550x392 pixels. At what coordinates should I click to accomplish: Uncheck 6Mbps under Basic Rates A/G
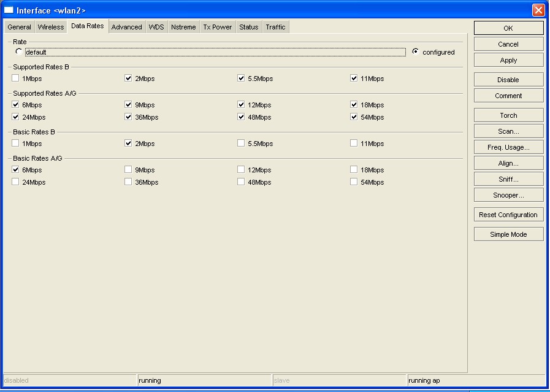(x=15, y=169)
